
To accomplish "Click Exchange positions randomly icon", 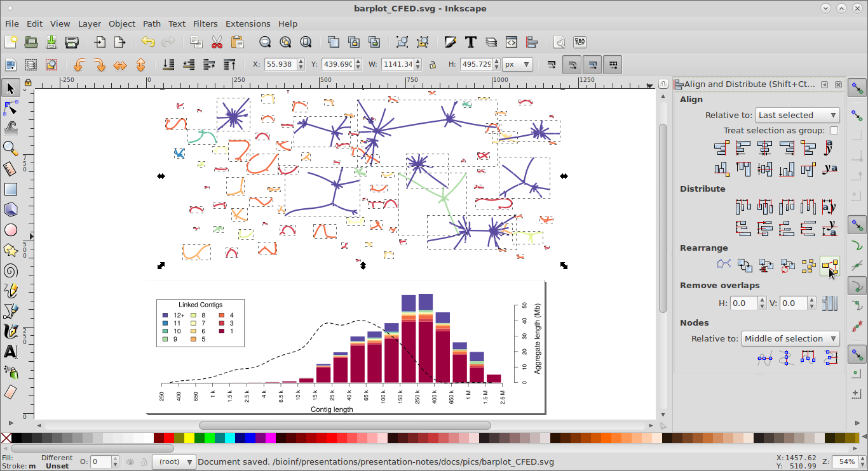I will coord(808,266).
